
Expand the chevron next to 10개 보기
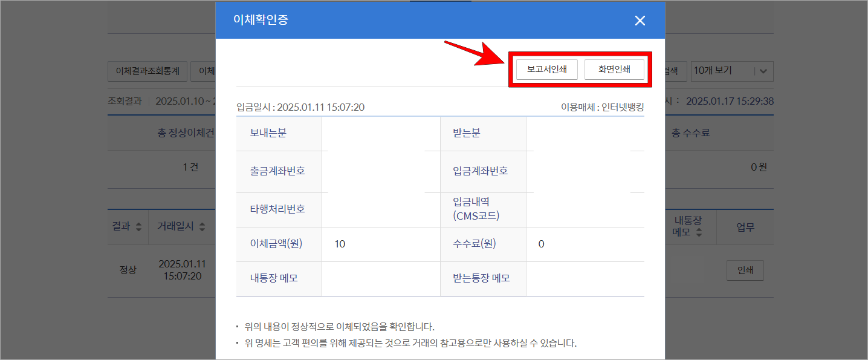tap(763, 71)
